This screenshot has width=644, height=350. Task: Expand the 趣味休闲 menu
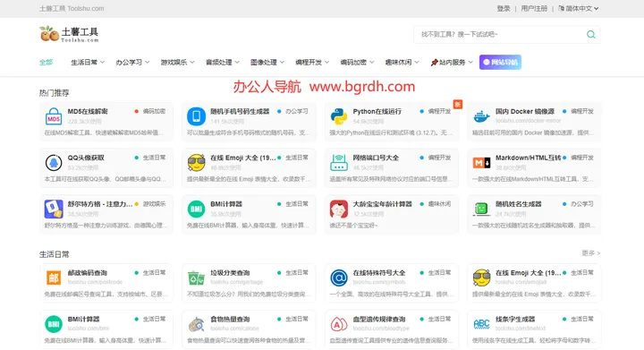click(x=402, y=63)
